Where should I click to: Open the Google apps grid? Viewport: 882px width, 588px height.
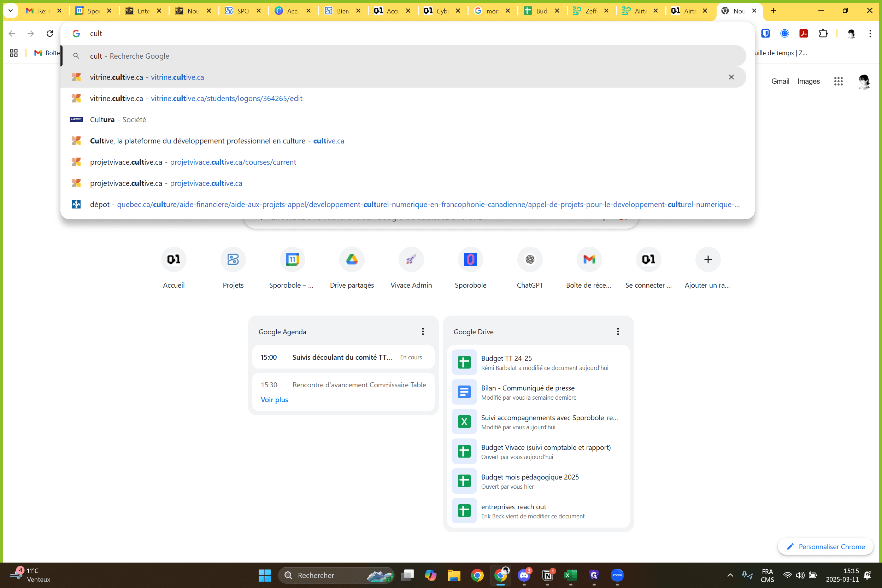(x=838, y=81)
